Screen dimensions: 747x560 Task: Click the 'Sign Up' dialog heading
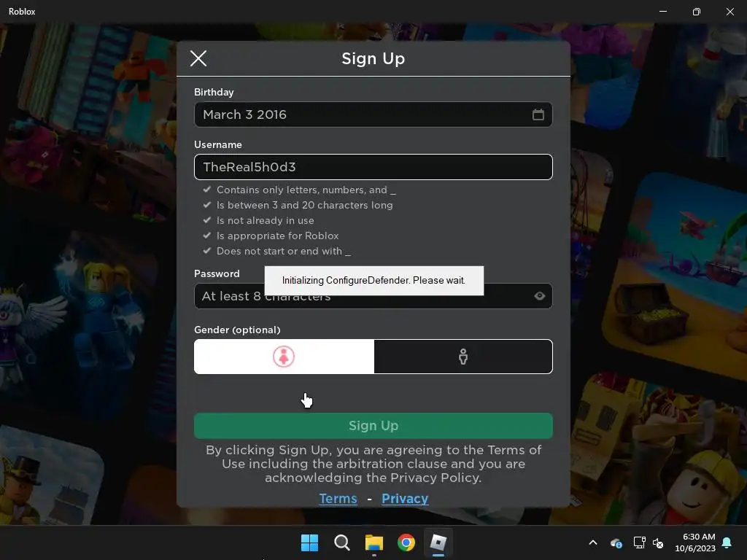(x=373, y=58)
